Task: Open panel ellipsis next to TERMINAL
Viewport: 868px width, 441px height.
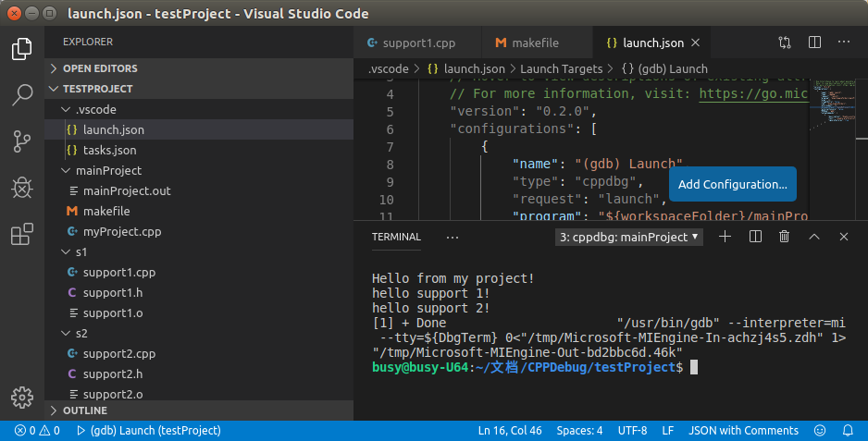Action: 453,238
